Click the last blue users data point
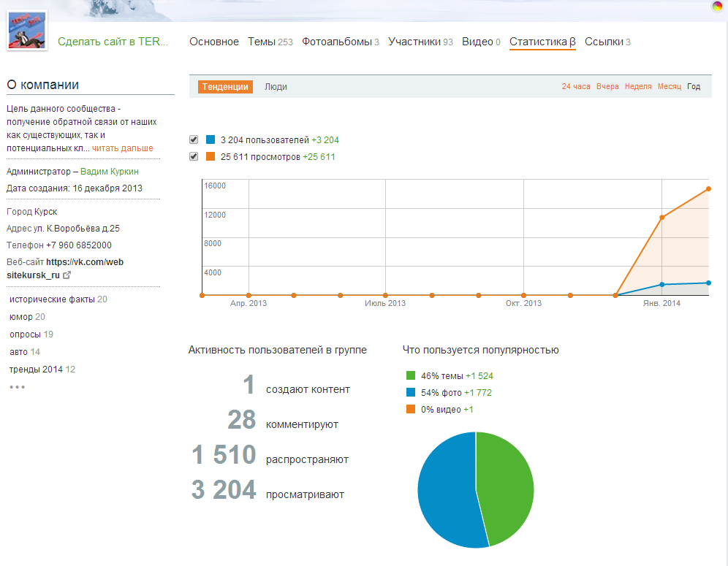 [708, 283]
